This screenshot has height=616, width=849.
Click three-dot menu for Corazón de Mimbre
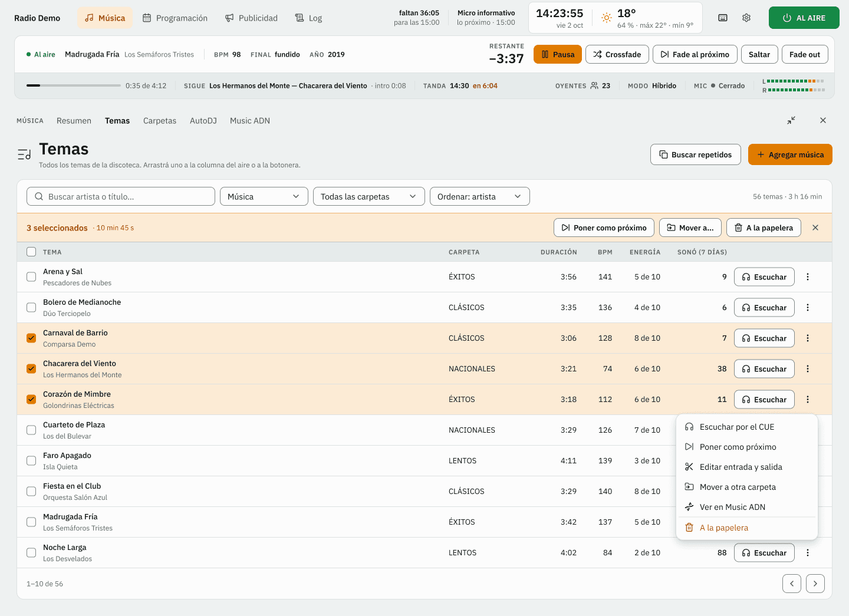(x=808, y=400)
